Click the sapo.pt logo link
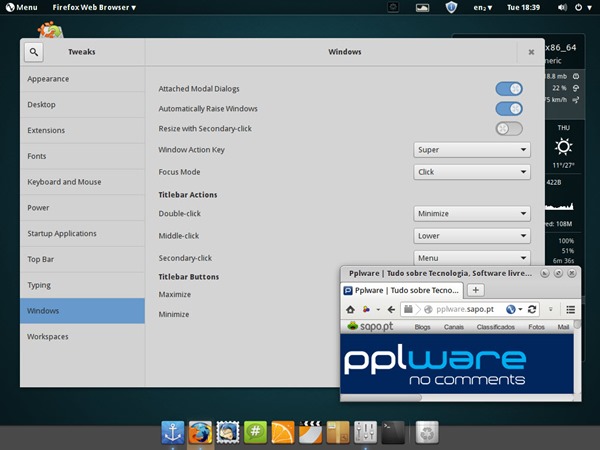Screen dimensions: 600x450 point(370,326)
